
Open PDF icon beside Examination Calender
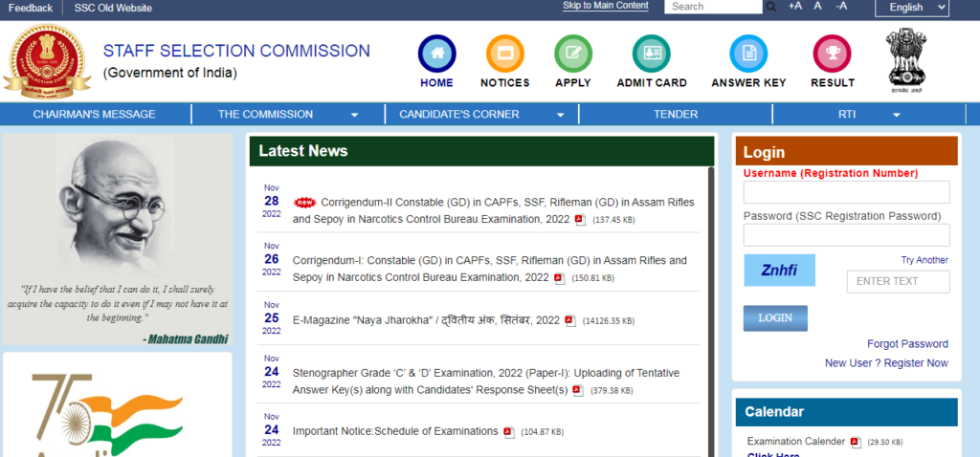coord(856,442)
